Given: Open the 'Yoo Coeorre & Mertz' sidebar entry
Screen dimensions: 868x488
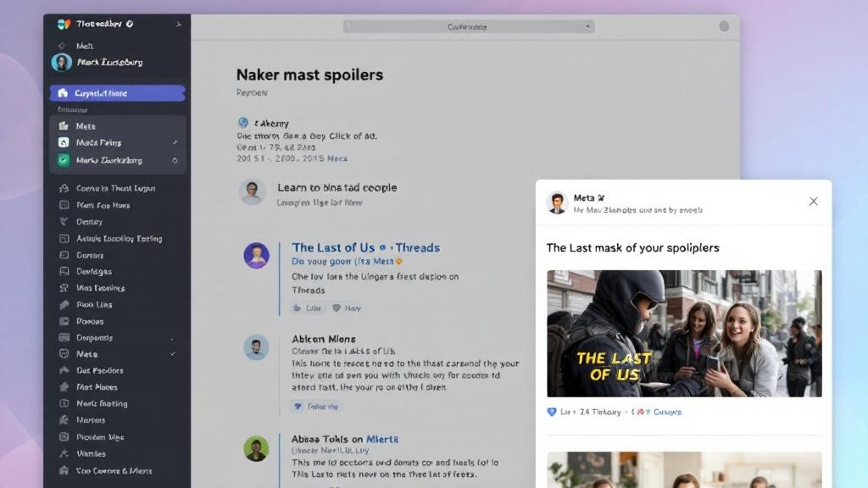Looking at the screenshot, I should pos(114,471).
